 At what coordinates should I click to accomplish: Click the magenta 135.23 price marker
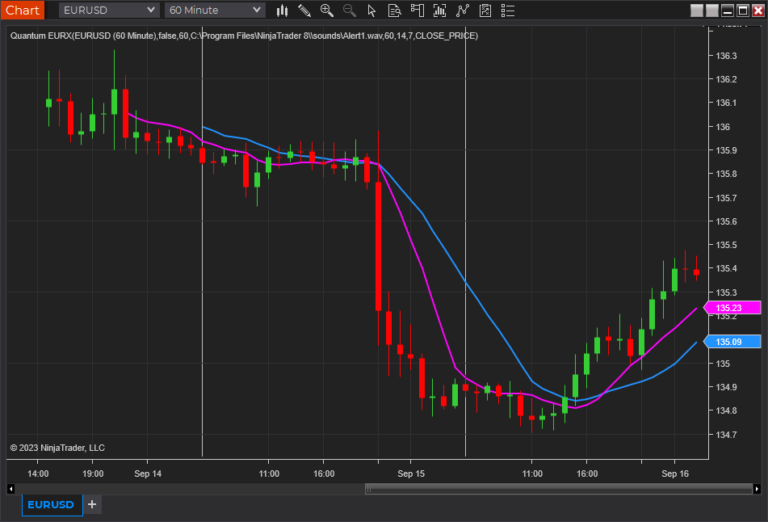click(x=735, y=308)
